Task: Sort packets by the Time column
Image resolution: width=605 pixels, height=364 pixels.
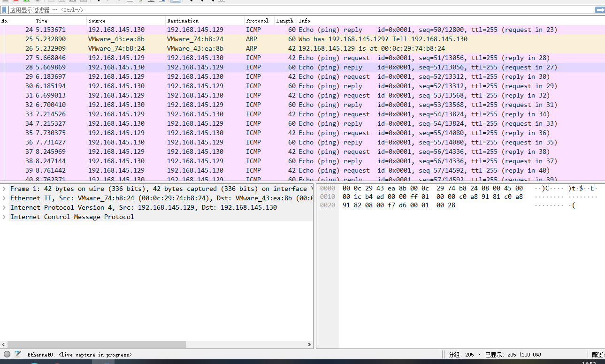Action: [x=60, y=21]
